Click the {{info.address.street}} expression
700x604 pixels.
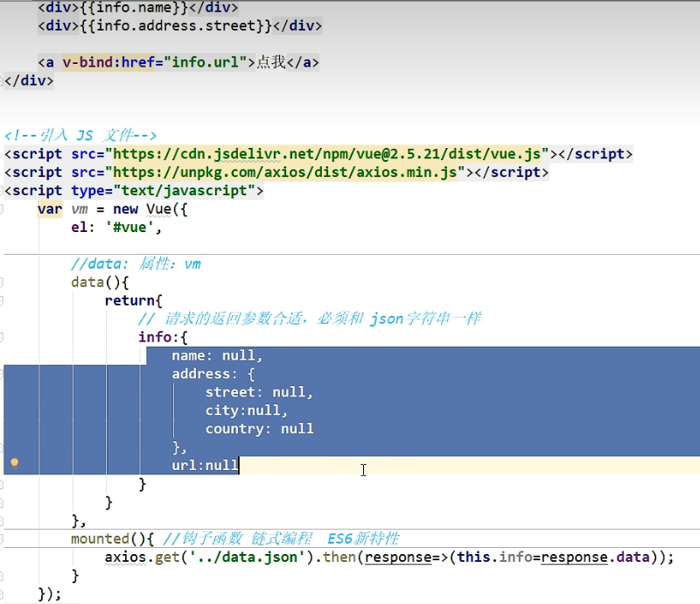click(176, 25)
